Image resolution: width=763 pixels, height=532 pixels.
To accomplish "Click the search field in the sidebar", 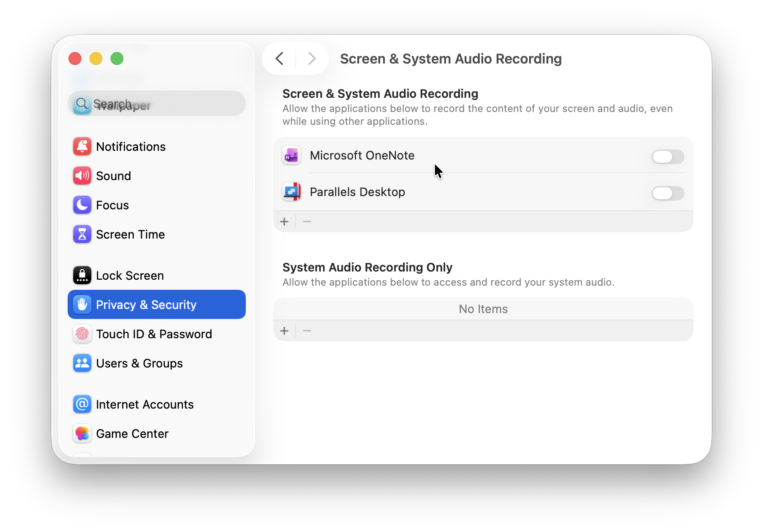I will point(157,103).
